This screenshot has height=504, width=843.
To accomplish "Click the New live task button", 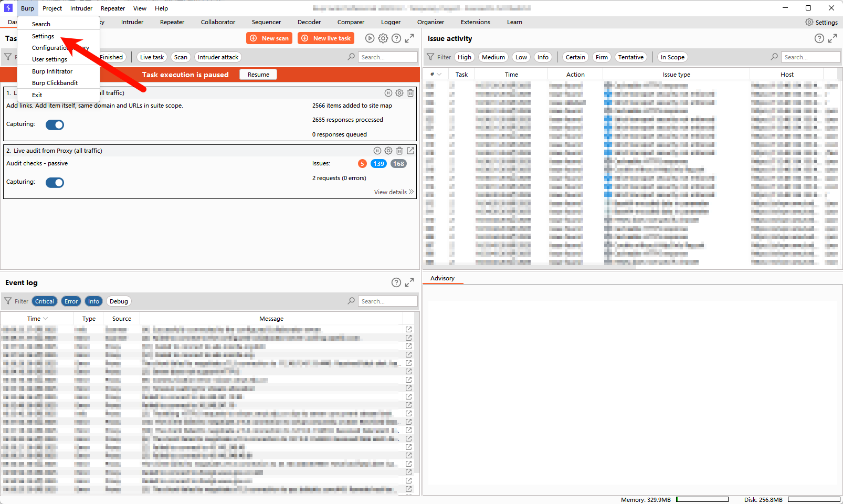I will 326,38.
